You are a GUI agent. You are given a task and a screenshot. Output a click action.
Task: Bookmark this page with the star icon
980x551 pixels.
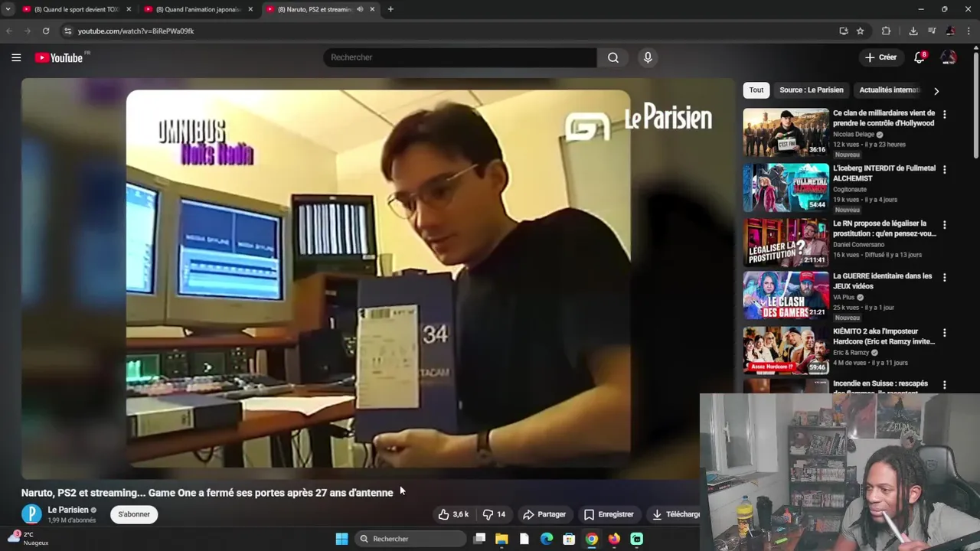pyautogui.click(x=861, y=31)
